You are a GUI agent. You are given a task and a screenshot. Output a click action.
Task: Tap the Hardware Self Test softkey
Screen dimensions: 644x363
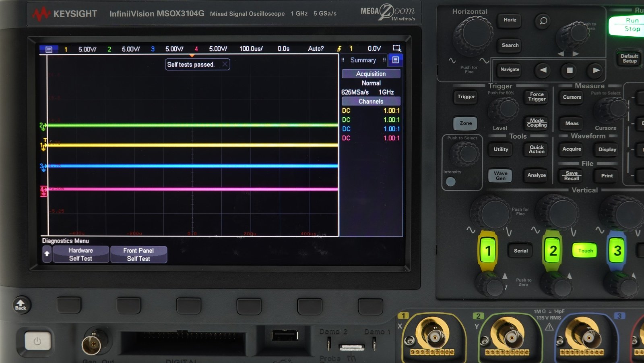[x=80, y=255]
